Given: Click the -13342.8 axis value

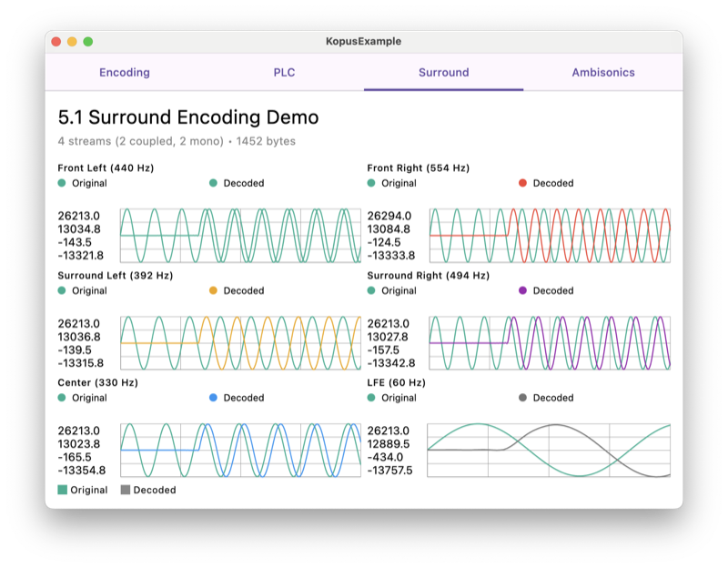Looking at the screenshot, I should [391, 362].
